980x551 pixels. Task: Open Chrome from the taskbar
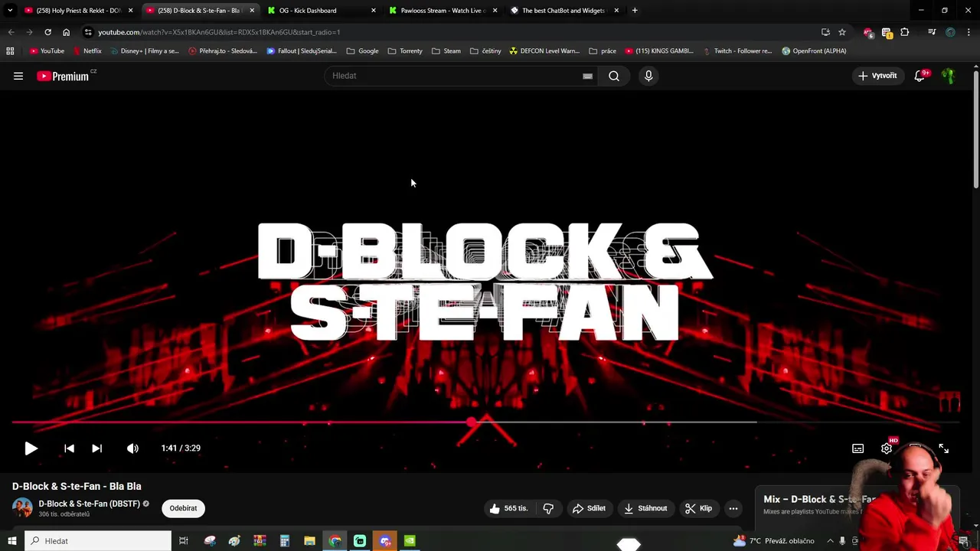pos(335,541)
